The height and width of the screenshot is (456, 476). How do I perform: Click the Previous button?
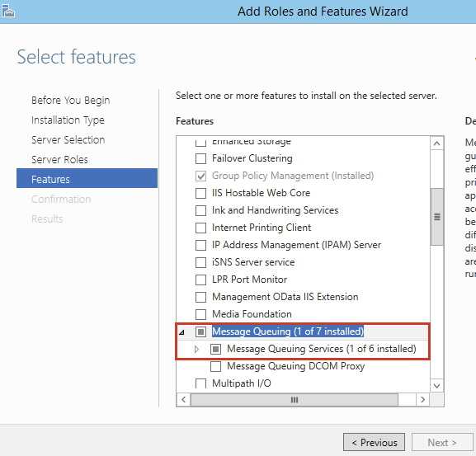coord(374,442)
